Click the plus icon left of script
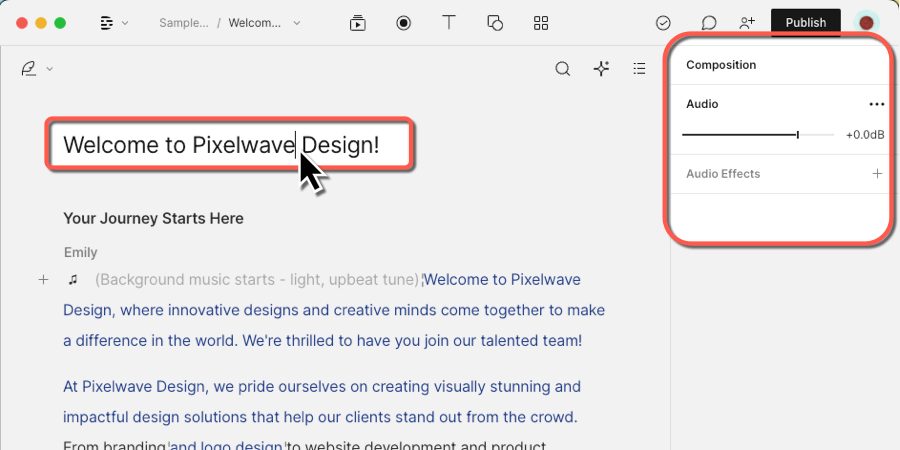This screenshot has width=900, height=450. [43, 280]
